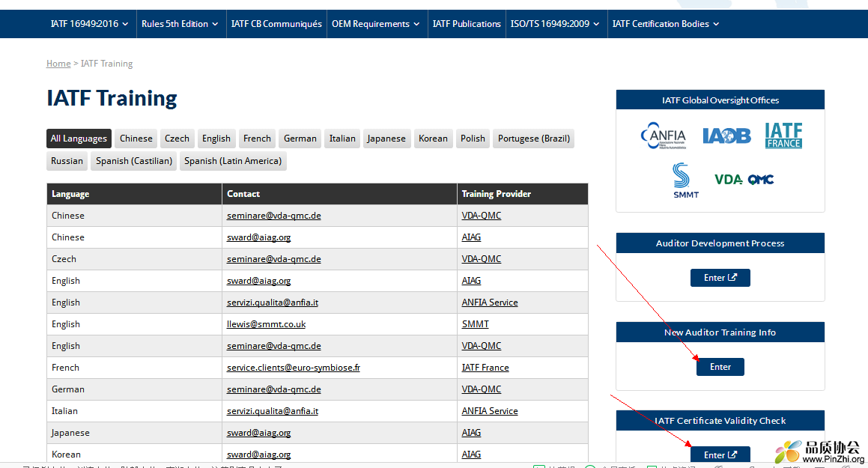Open VDA-QMC provider in Czech row
This screenshot has height=468, width=868.
[482, 259]
